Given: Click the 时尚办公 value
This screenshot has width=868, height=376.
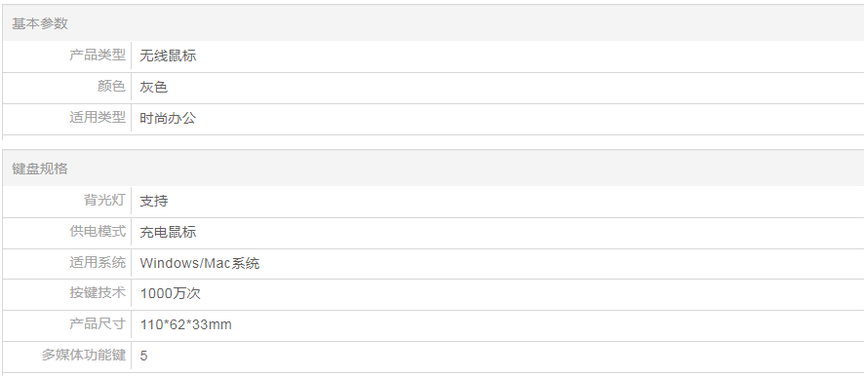Looking at the screenshot, I should (x=168, y=118).
